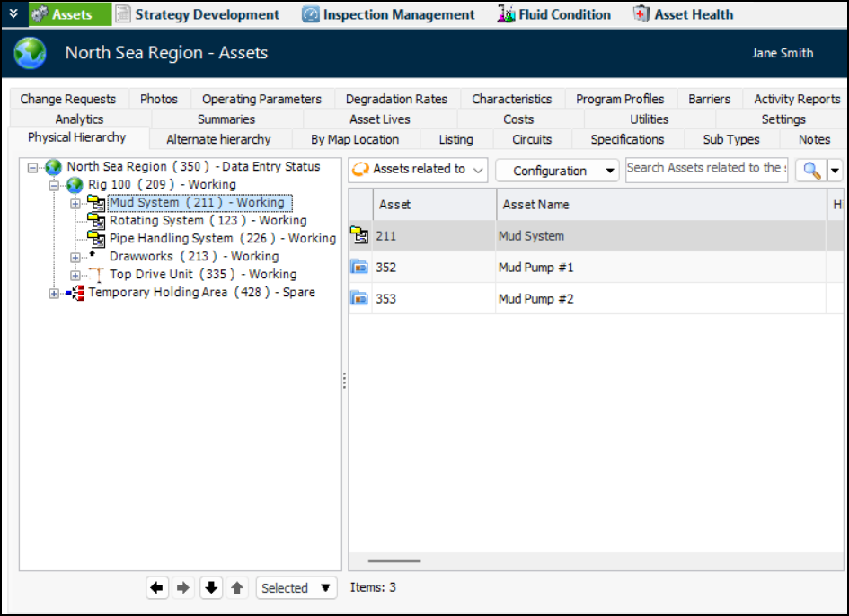Open the Configuration dropdown
849x616 pixels.
pos(557,171)
